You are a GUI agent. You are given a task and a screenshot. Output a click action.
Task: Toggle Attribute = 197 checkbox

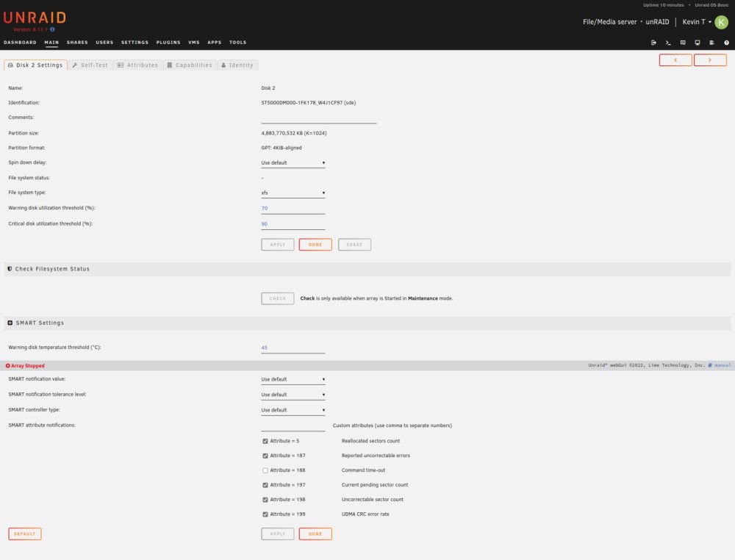[265, 485]
